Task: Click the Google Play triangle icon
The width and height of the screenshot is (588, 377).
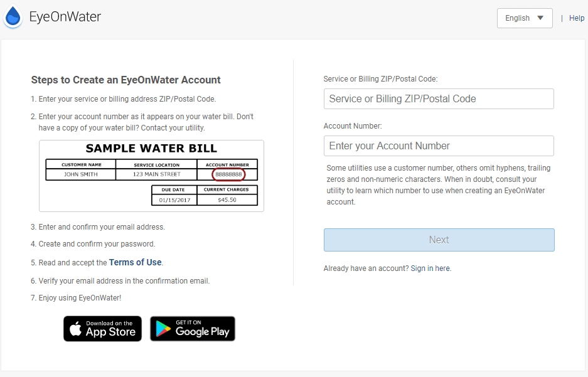Action: (163, 328)
